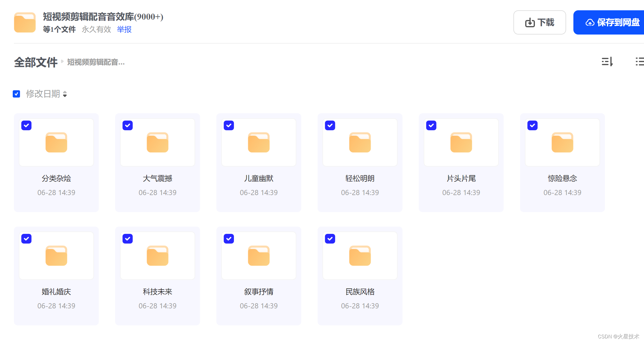644x342 pixels.
Task: Open the 修改日期 sort dropdown
Action: [x=46, y=94]
